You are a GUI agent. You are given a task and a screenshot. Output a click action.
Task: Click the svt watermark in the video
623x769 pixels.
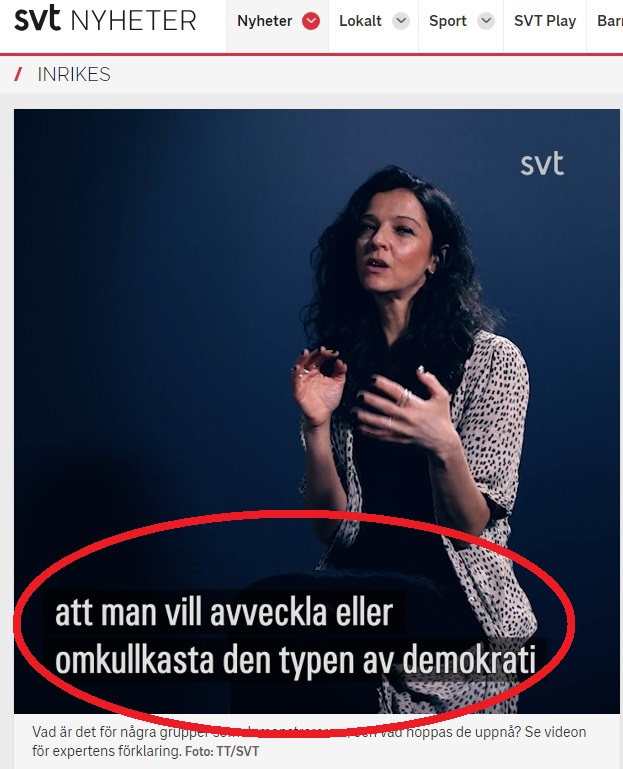point(542,164)
